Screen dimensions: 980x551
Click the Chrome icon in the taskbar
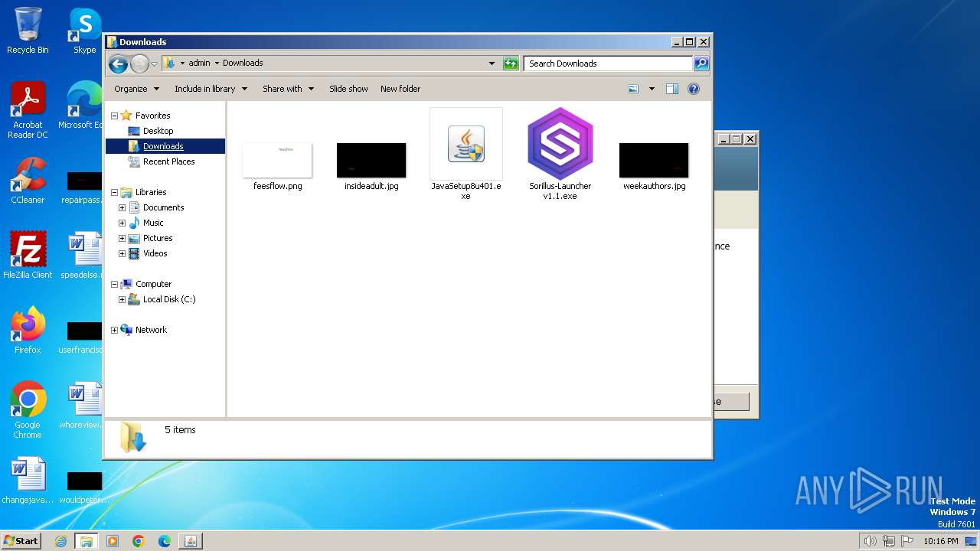point(139,541)
